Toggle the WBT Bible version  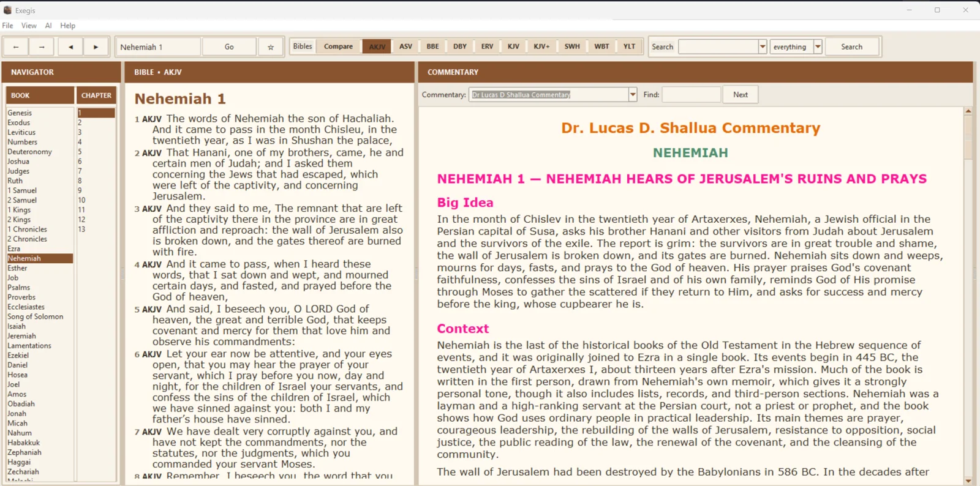pyautogui.click(x=601, y=47)
